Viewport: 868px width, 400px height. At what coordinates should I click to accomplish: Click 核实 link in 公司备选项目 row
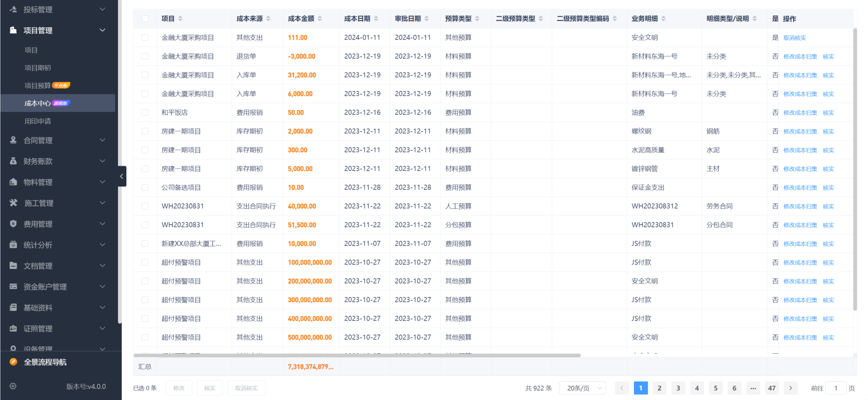coord(828,188)
